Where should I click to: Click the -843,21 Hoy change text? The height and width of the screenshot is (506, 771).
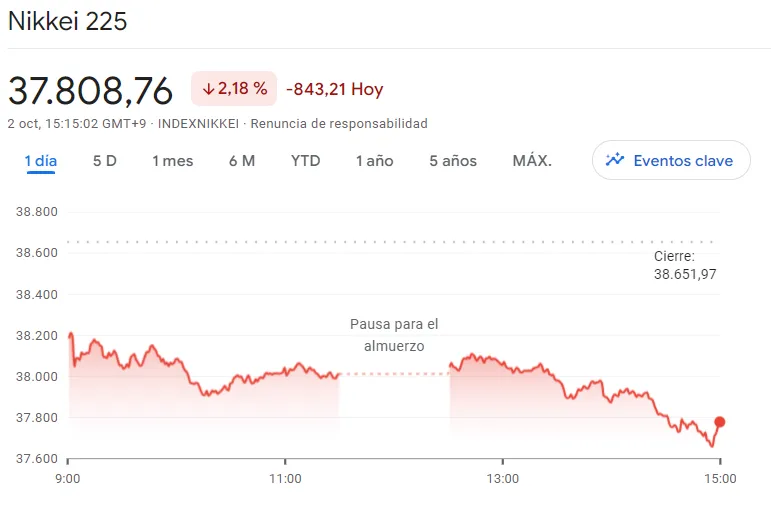click(x=334, y=90)
